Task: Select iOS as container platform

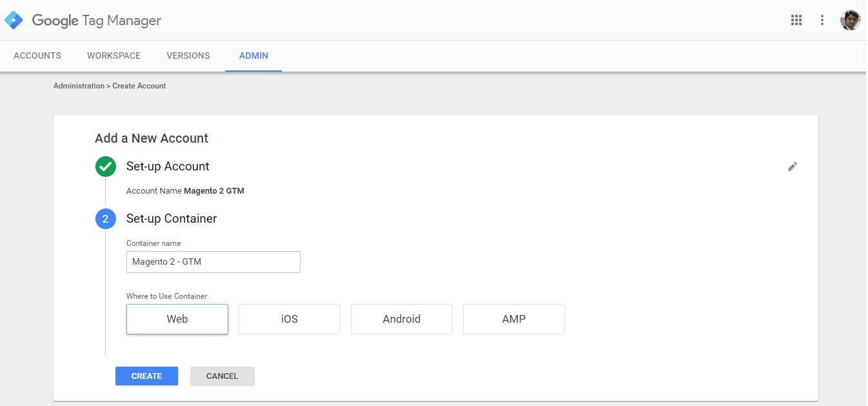Action: (x=290, y=319)
